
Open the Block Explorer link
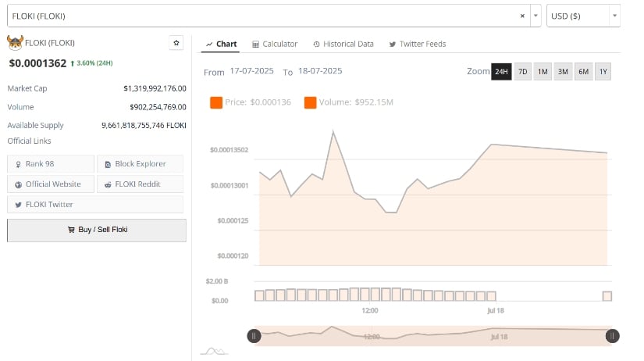tap(140, 163)
